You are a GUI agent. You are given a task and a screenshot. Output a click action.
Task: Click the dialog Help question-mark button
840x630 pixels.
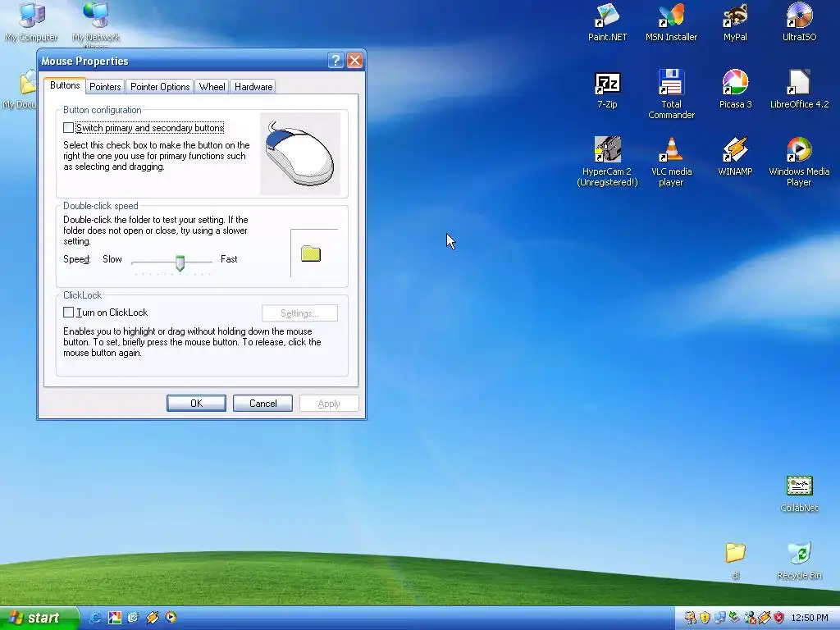(336, 61)
